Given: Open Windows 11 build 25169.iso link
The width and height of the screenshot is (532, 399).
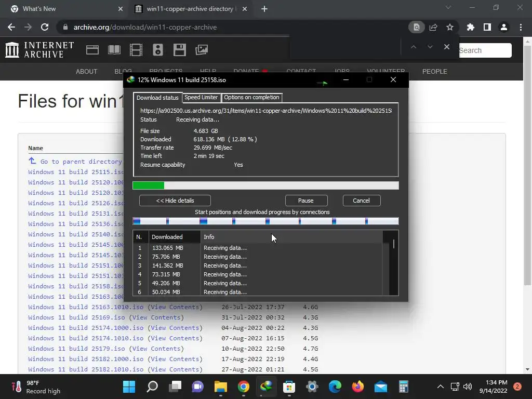Looking at the screenshot, I should click(x=77, y=317).
